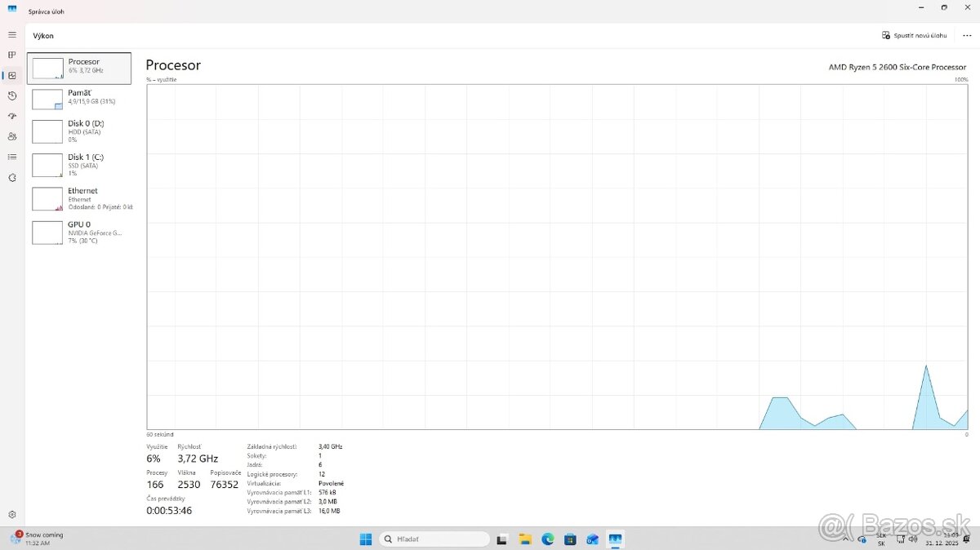
Task: Open Task Manager settings gear
Action: click(12, 515)
